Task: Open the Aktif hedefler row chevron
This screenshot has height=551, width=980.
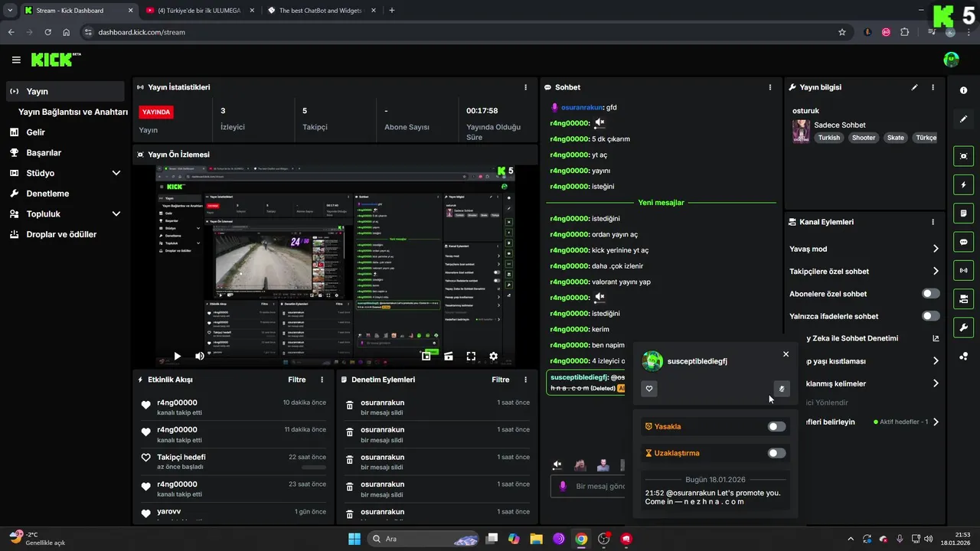Action: point(936,422)
